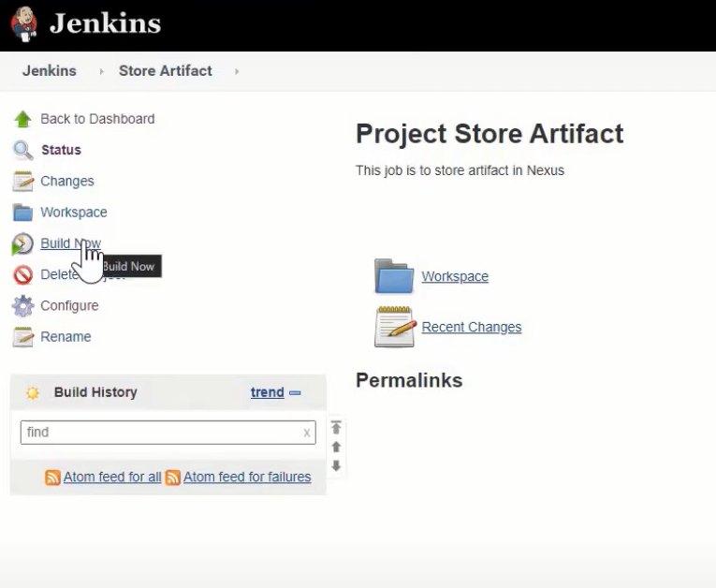The height and width of the screenshot is (588, 716).
Task: Open the Store Artifact breadcrumb link
Action: 166,71
